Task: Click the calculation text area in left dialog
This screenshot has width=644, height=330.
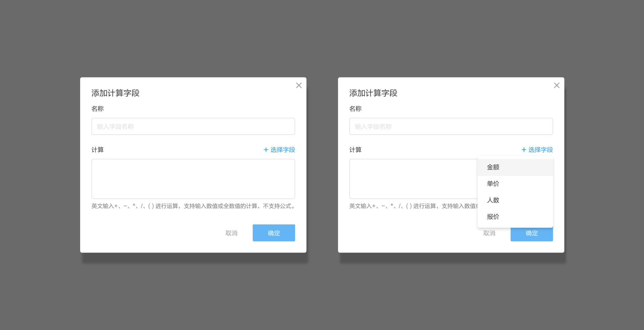Action: [x=193, y=179]
